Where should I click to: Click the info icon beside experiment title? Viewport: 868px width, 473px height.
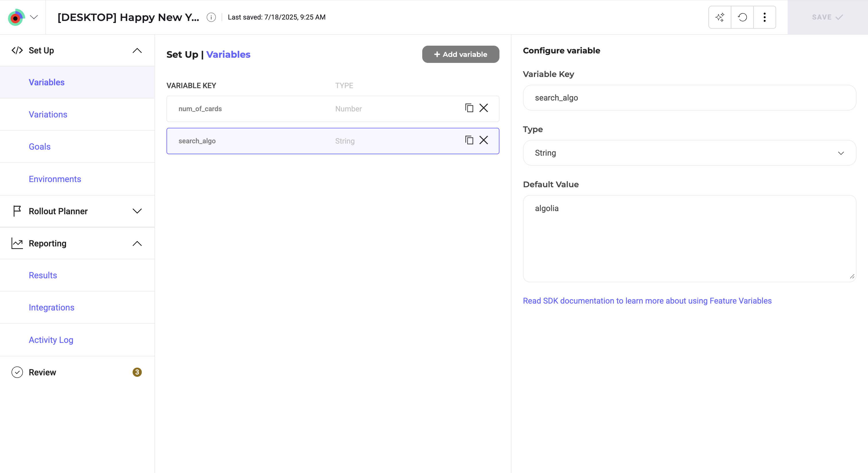[x=211, y=17]
